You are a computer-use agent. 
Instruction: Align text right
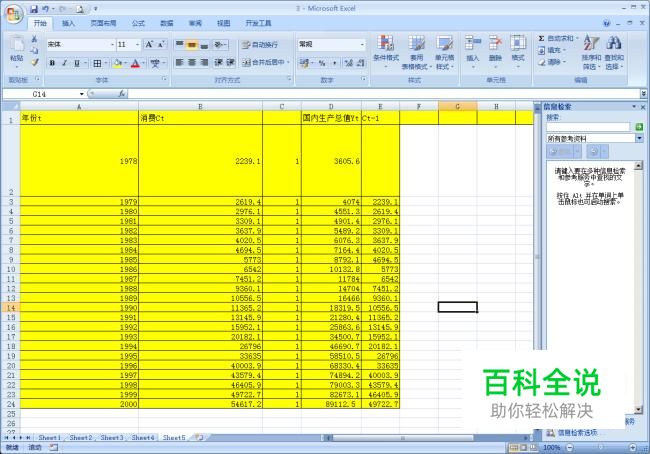click(x=204, y=63)
